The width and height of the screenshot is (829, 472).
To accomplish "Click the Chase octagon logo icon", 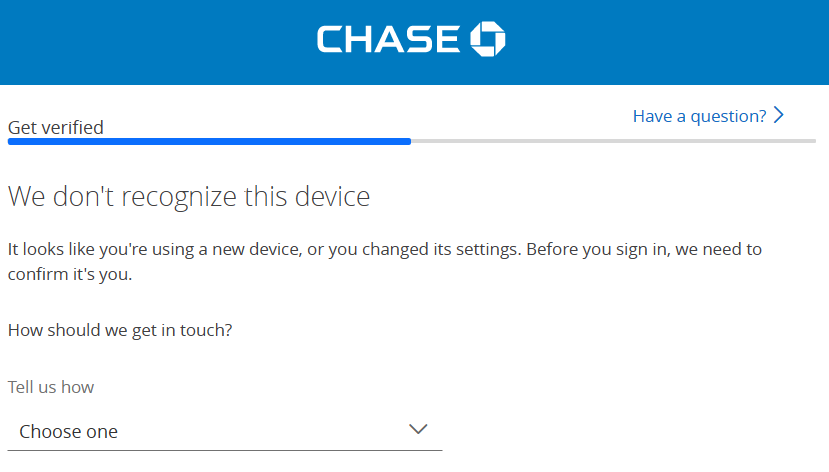I will pos(488,39).
